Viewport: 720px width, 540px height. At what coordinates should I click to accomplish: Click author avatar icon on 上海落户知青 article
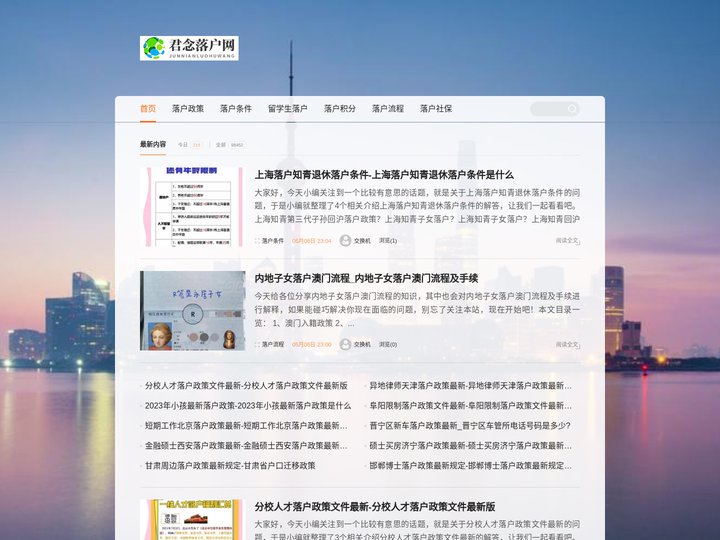point(345,240)
